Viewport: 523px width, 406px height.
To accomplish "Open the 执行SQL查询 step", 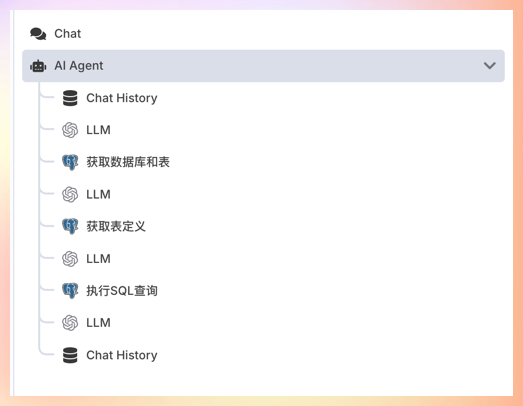I will click(122, 291).
